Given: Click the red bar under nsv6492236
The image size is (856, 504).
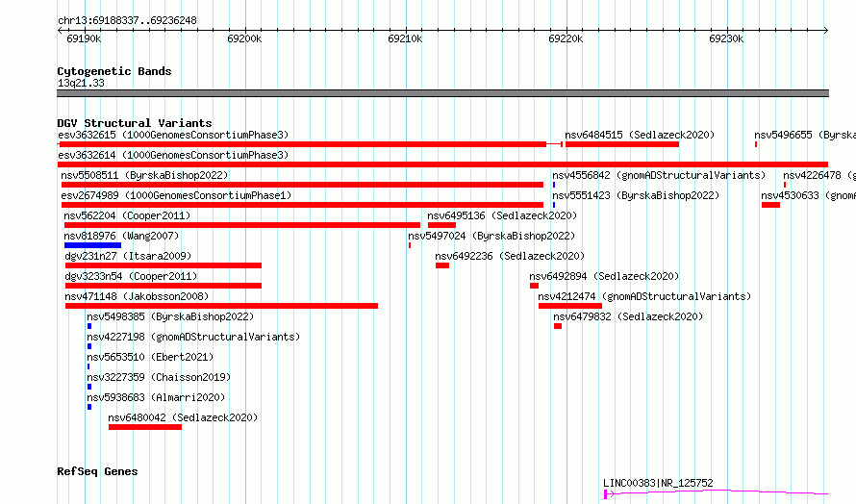Looking at the screenshot, I should 442,265.
